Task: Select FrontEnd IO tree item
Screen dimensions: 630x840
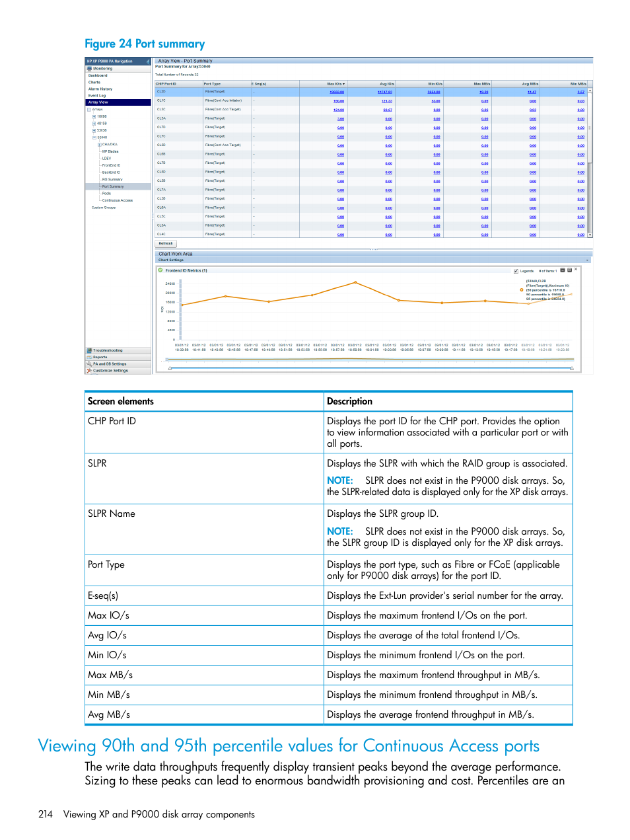Action: (x=112, y=165)
